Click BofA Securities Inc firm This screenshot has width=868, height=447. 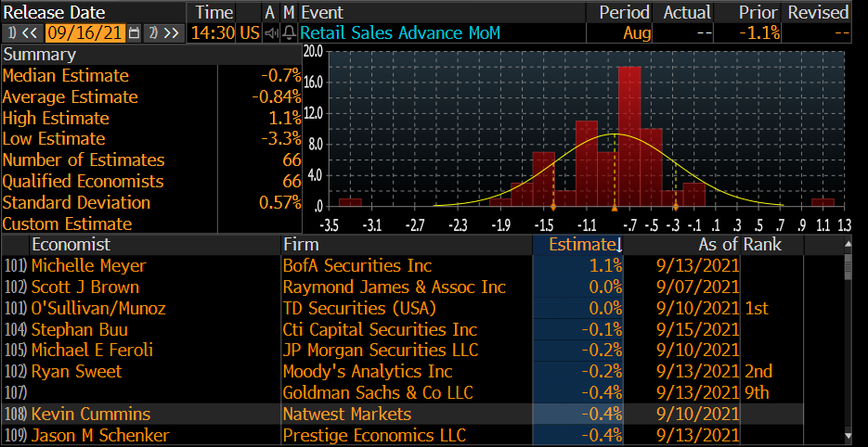coord(357,265)
